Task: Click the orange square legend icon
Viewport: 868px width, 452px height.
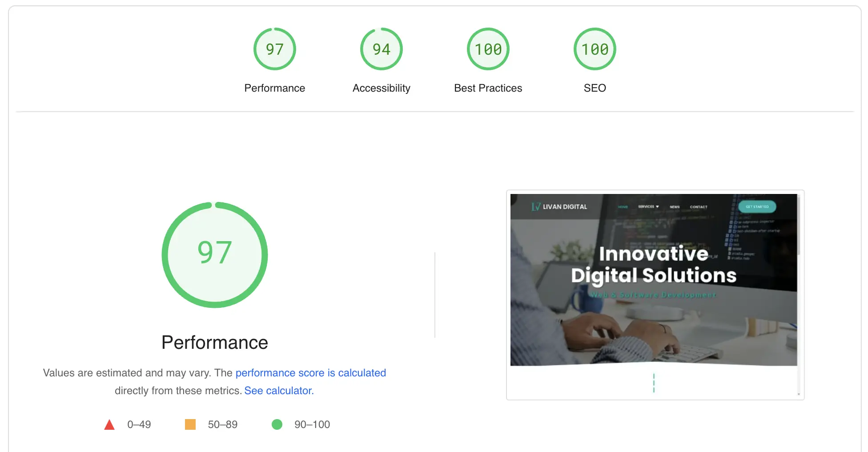Action: coord(190,424)
